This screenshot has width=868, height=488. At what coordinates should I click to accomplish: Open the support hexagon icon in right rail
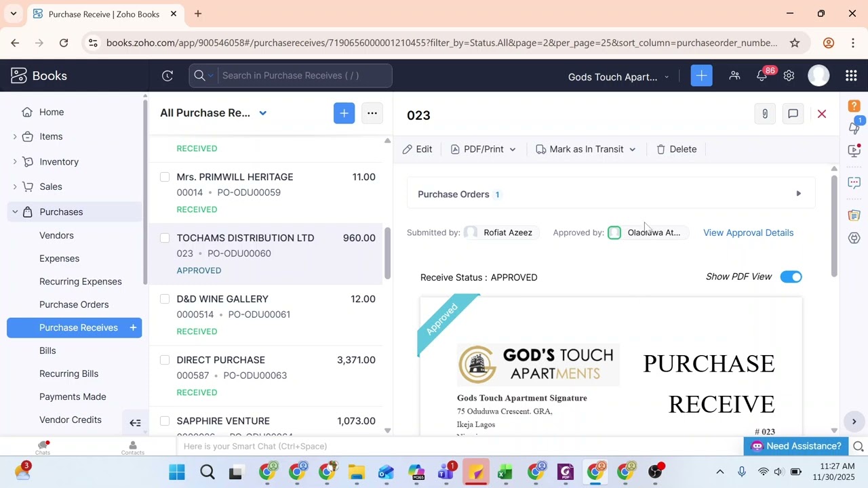pyautogui.click(x=854, y=238)
